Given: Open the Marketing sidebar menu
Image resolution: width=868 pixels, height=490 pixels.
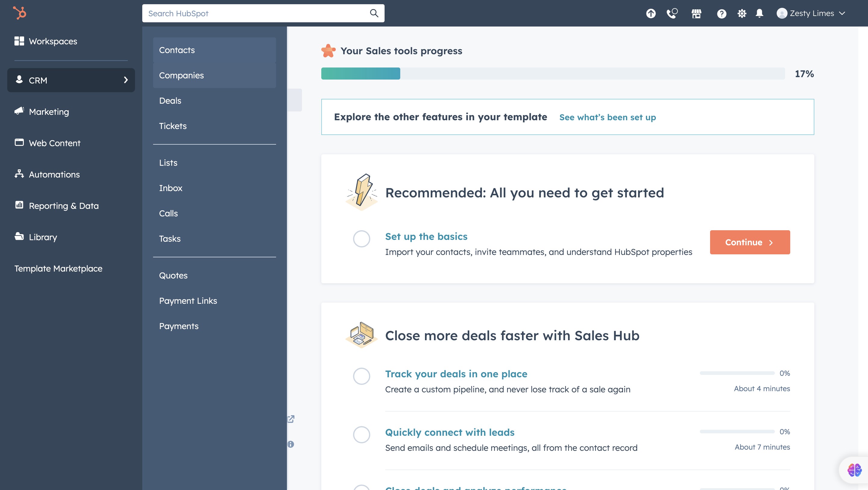Looking at the screenshot, I should pyautogui.click(x=49, y=112).
